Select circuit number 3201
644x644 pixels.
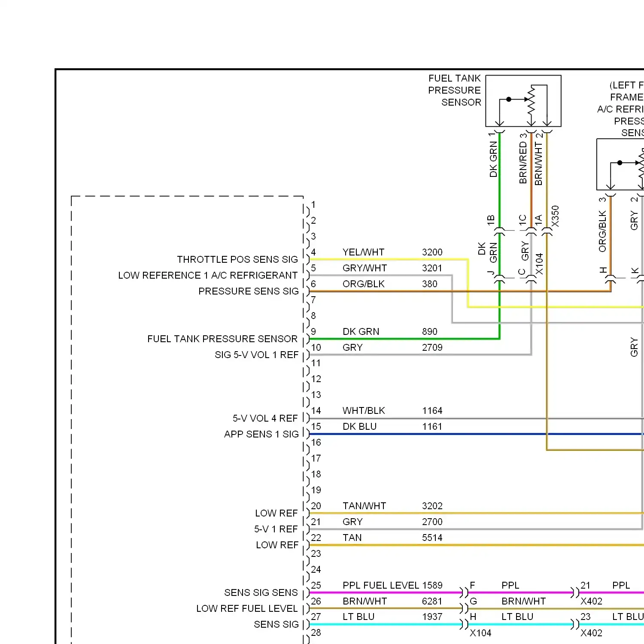click(x=432, y=268)
